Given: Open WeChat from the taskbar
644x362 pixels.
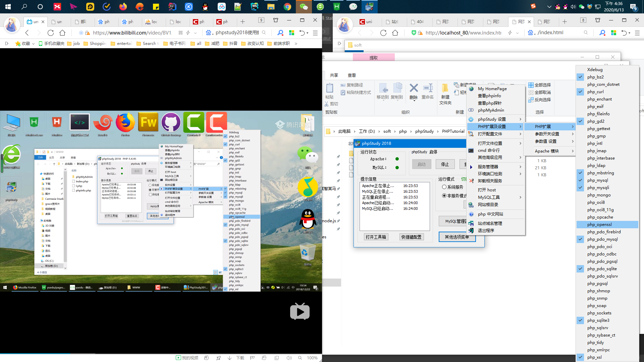Looking at the screenshot, I should [x=304, y=6].
